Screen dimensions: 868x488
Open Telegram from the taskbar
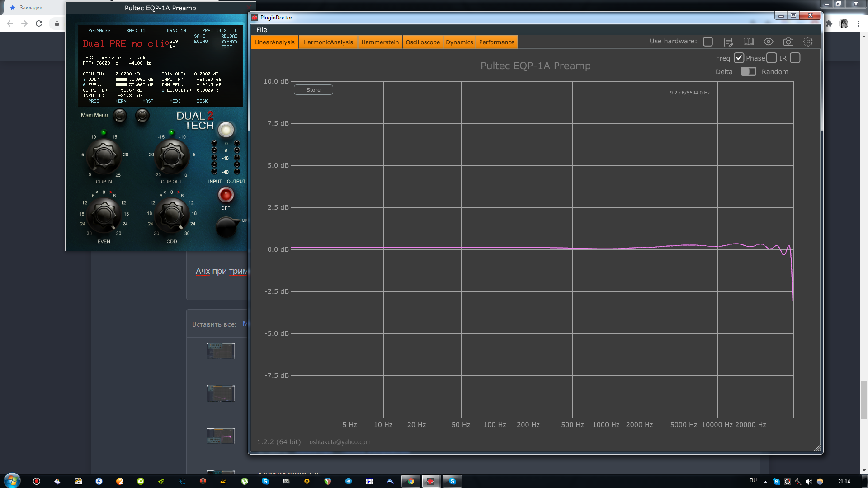point(349,481)
